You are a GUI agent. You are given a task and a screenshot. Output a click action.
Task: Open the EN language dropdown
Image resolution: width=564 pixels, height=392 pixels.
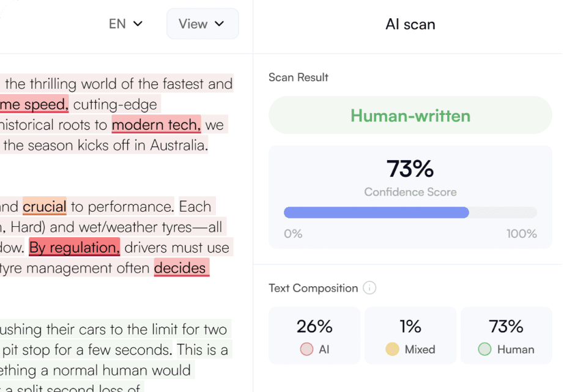click(x=125, y=24)
